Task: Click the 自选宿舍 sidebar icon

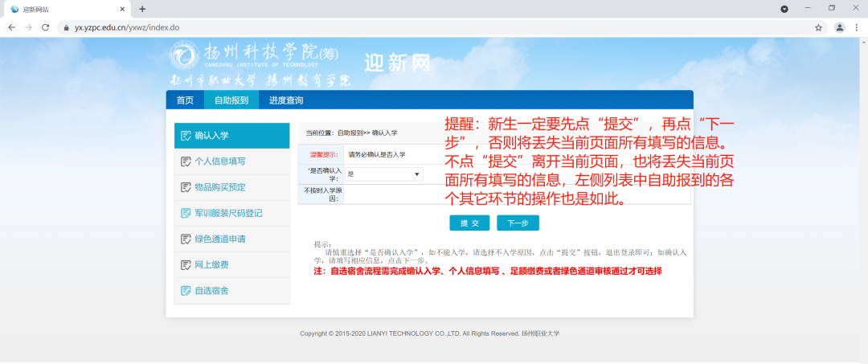Action: pyautogui.click(x=186, y=291)
